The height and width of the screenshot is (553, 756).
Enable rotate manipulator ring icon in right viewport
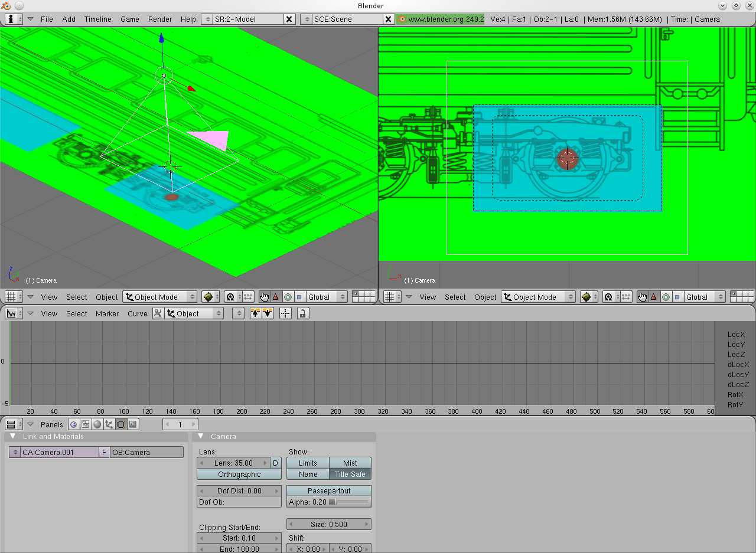pyautogui.click(x=666, y=297)
